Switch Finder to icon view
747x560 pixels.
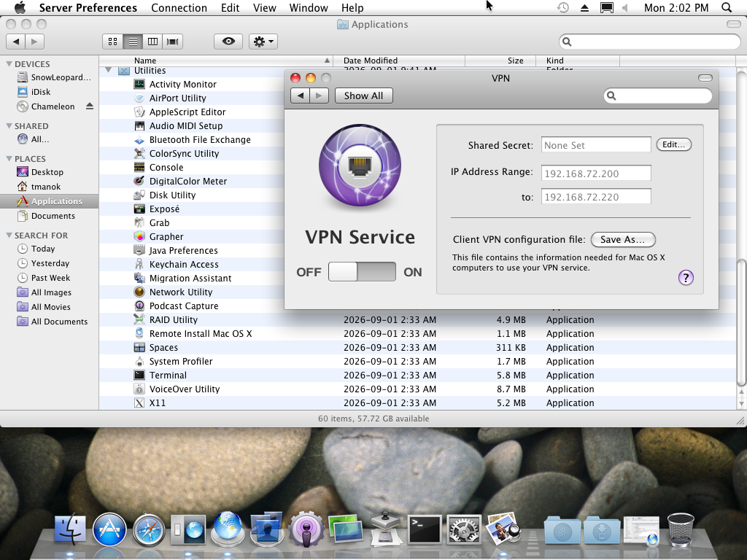pos(113,42)
